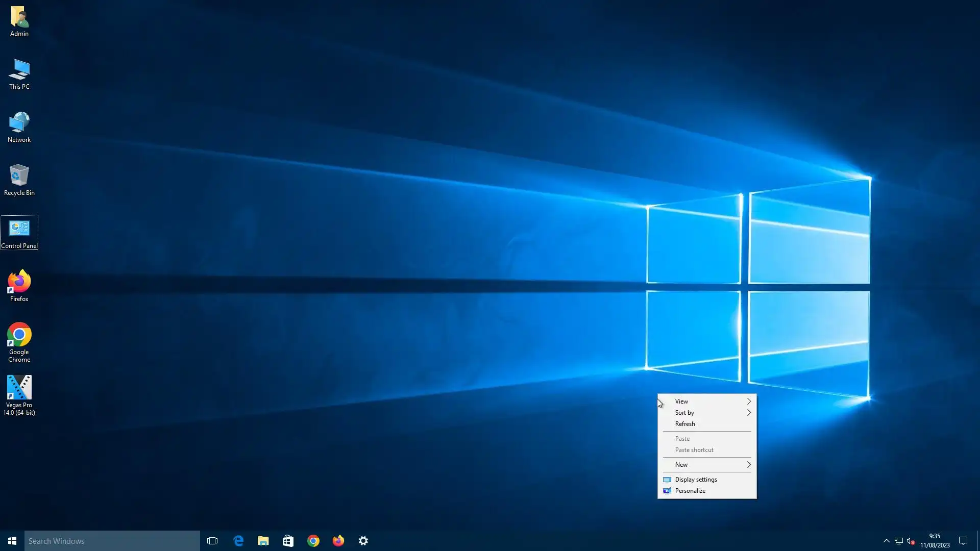Choose Personalize in the context menu
The width and height of the screenshot is (980, 551).
click(690, 491)
